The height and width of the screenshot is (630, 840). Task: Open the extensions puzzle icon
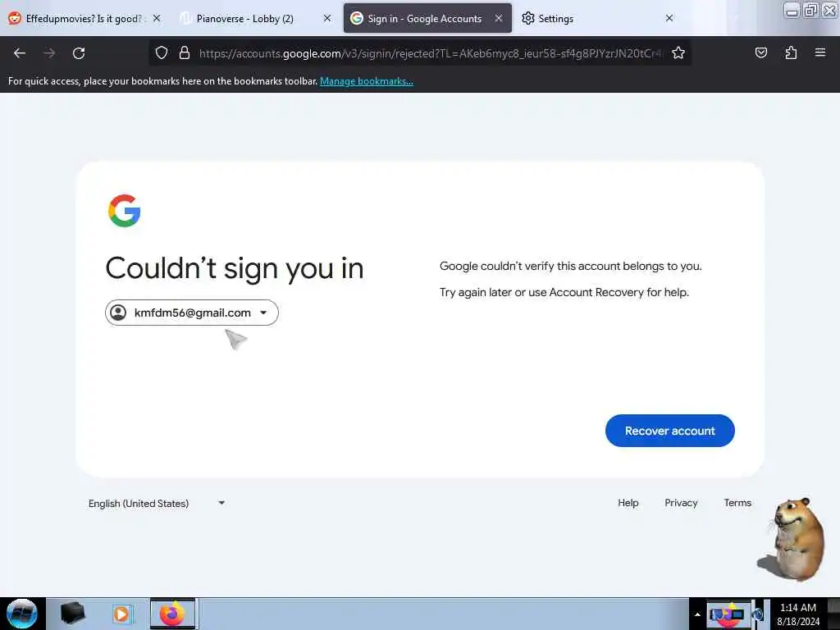[x=791, y=53]
